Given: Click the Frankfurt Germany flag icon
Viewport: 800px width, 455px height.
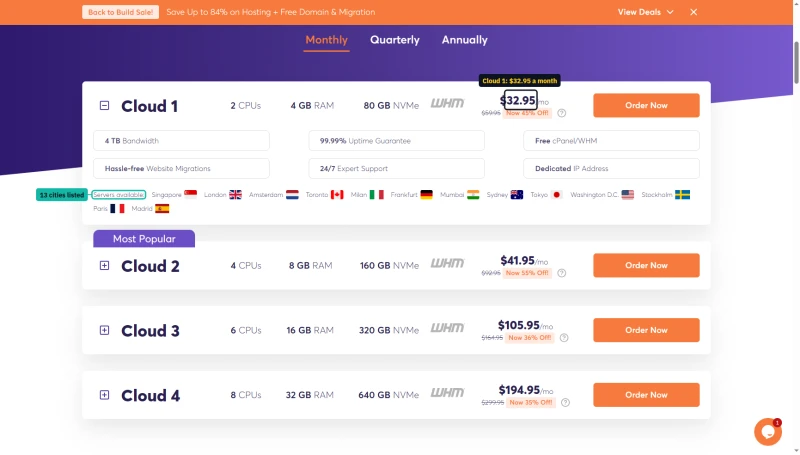Looking at the screenshot, I should pos(427,194).
